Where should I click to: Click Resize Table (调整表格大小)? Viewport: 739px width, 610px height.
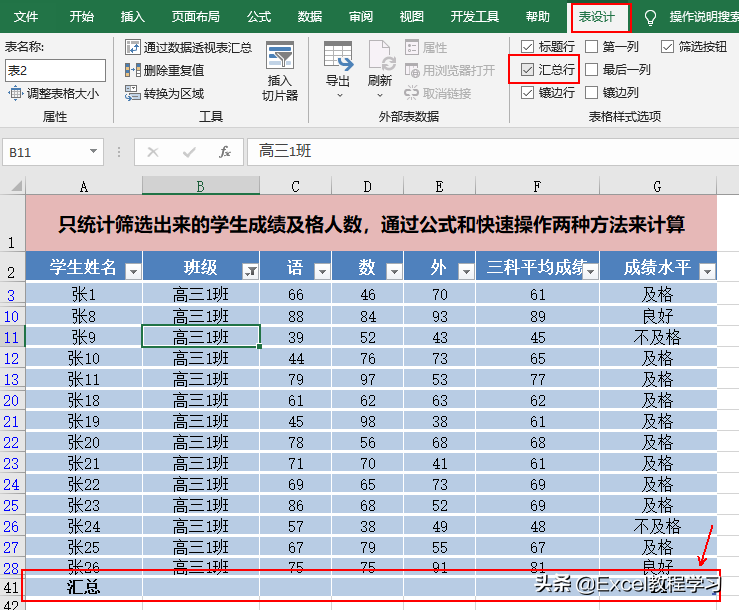[x=54, y=94]
